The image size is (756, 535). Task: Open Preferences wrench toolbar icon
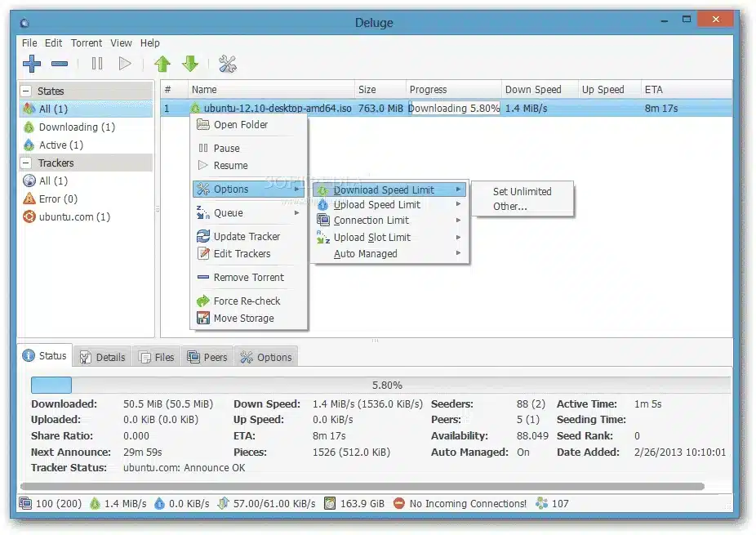pos(228,64)
